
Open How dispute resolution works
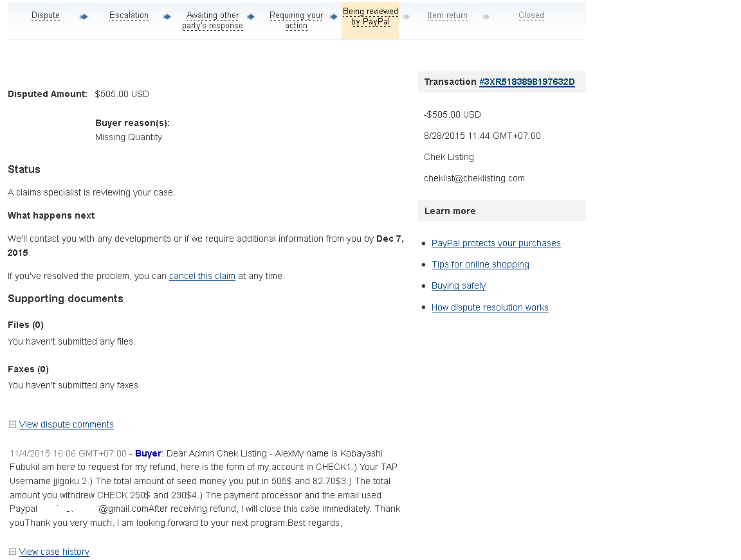[x=490, y=307]
